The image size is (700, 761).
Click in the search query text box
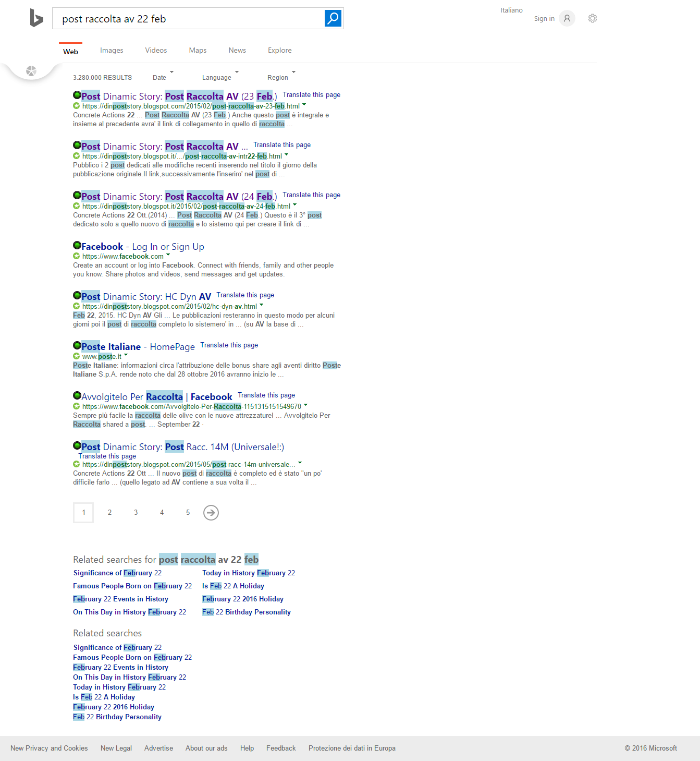click(189, 19)
